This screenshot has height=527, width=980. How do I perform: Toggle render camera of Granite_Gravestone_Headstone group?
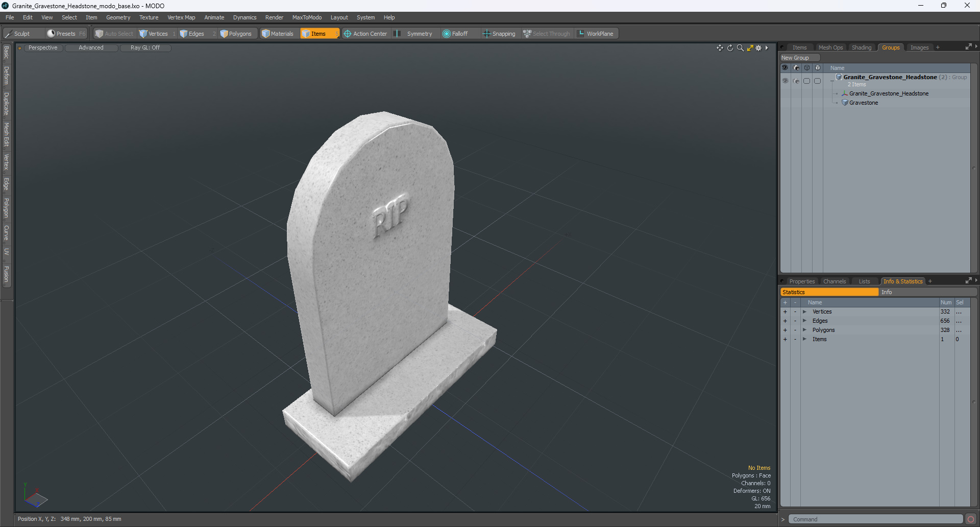coord(796,81)
